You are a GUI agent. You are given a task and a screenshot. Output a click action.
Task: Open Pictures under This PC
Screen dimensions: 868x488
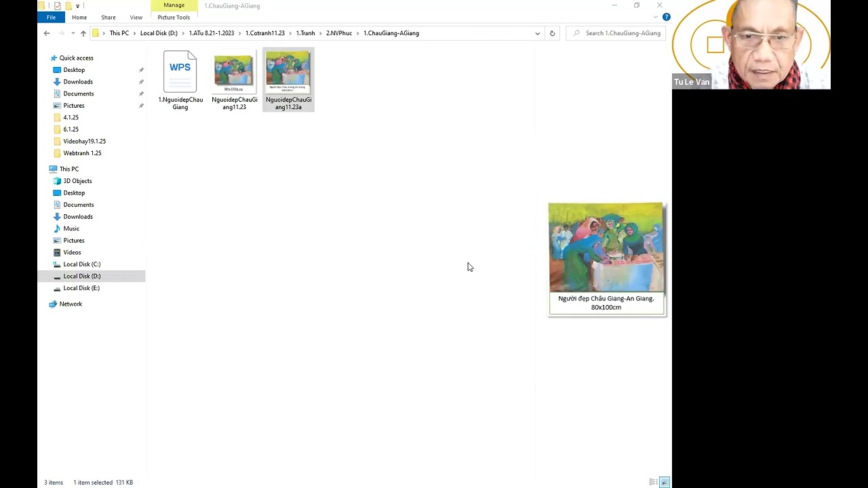click(x=74, y=241)
